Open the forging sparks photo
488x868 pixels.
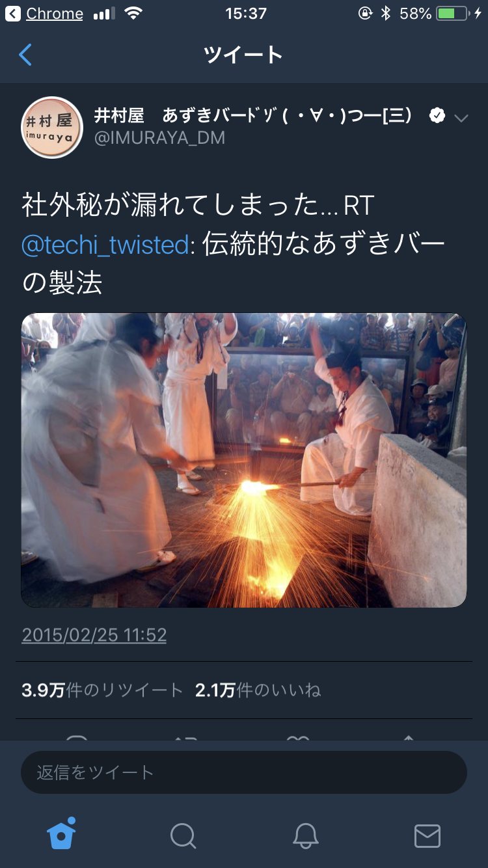pos(244,460)
